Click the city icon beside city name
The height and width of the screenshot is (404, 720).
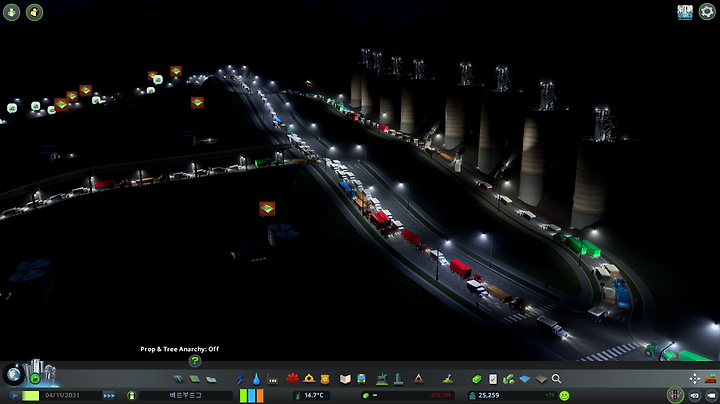[132, 395]
